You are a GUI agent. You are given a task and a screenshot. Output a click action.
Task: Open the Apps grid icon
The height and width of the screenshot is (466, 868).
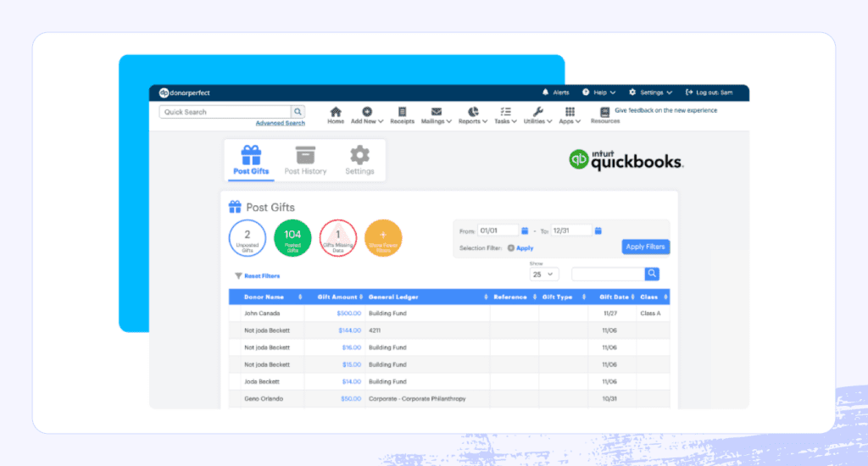pos(570,112)
